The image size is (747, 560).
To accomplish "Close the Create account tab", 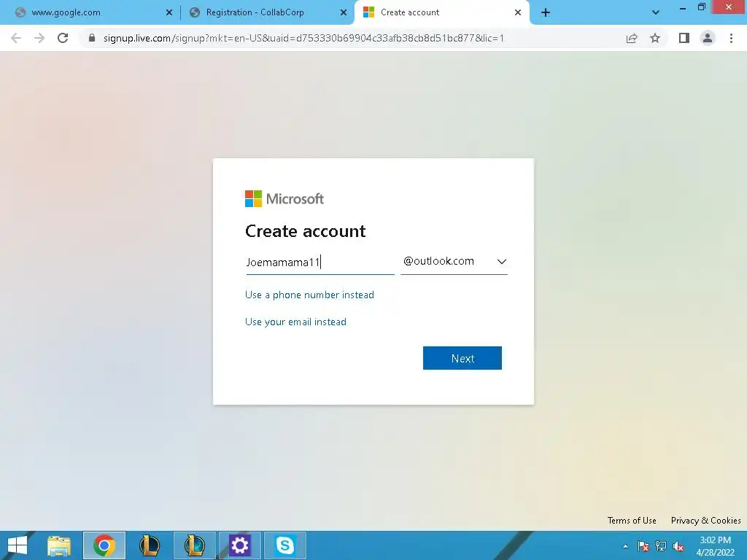I will pos(518,12).
